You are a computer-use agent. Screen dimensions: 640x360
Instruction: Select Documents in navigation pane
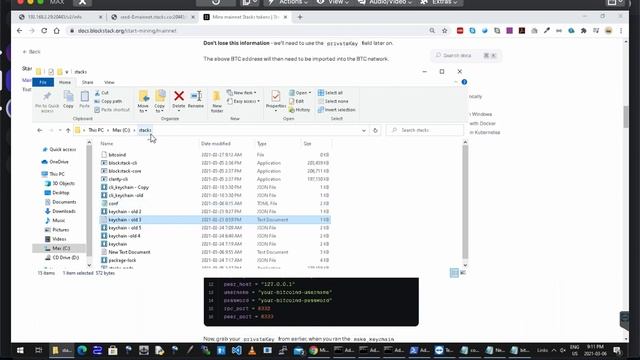tap(60, 202)
